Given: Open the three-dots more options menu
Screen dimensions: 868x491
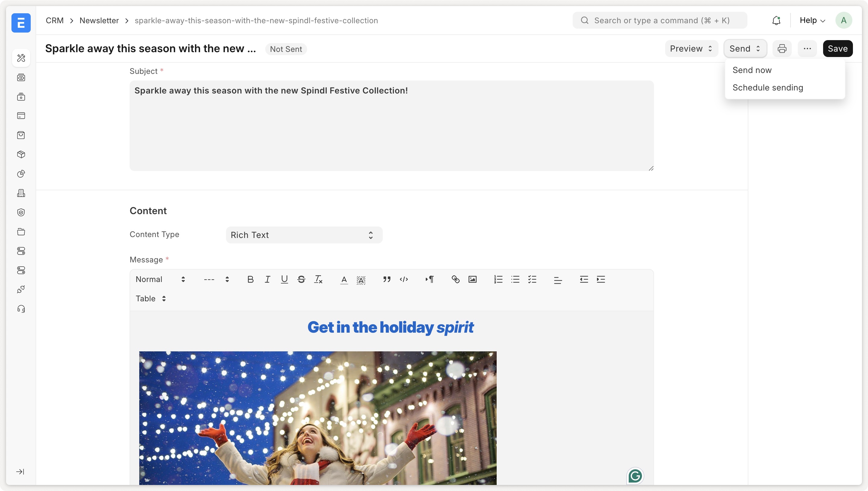Looking at the screenshot, I should click(807, 49).
